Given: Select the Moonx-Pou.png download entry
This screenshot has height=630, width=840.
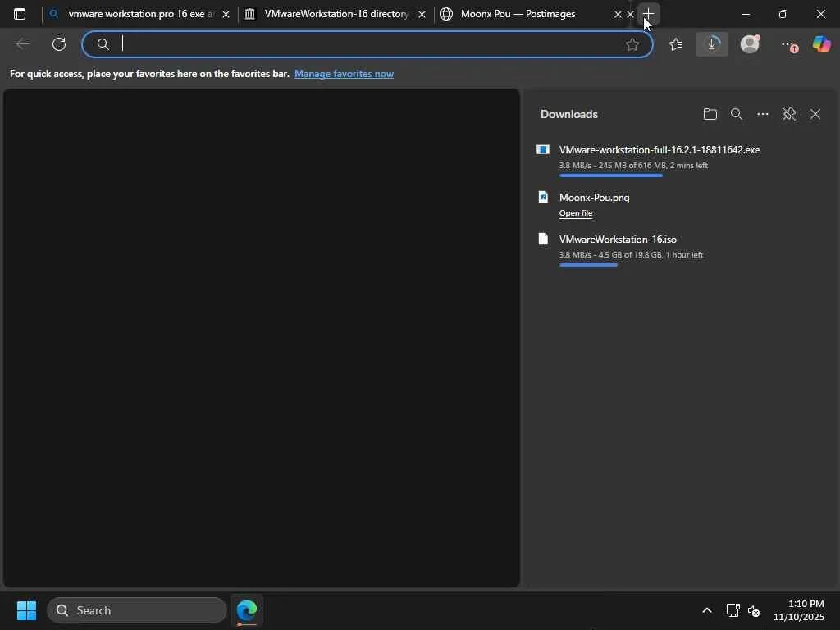Looking at the screenshot, I should click(594, 198).
